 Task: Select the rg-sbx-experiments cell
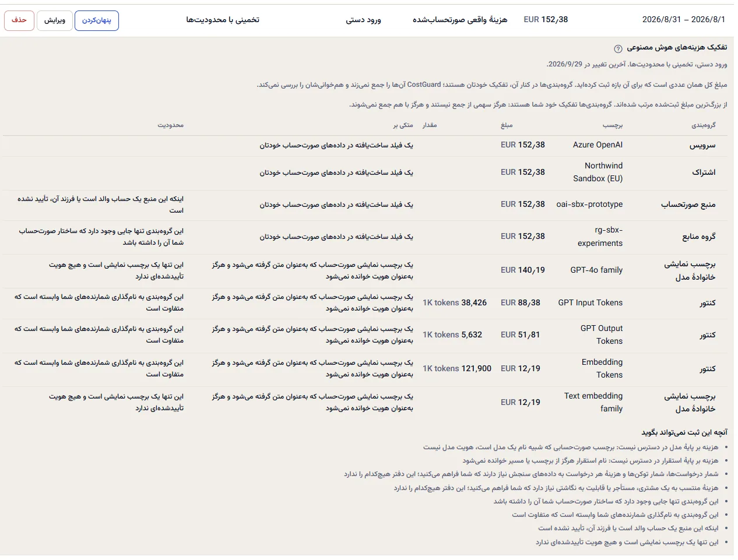pos(600,237)
